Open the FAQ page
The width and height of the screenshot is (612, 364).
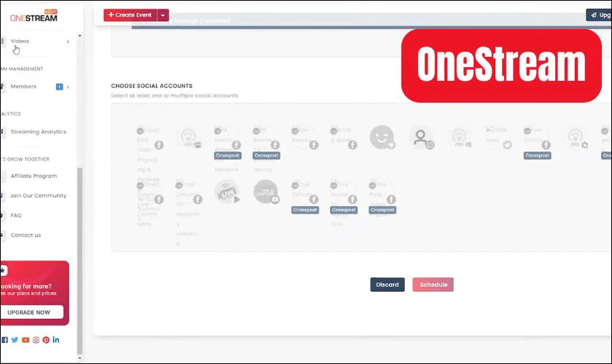[x=16, y=215]
